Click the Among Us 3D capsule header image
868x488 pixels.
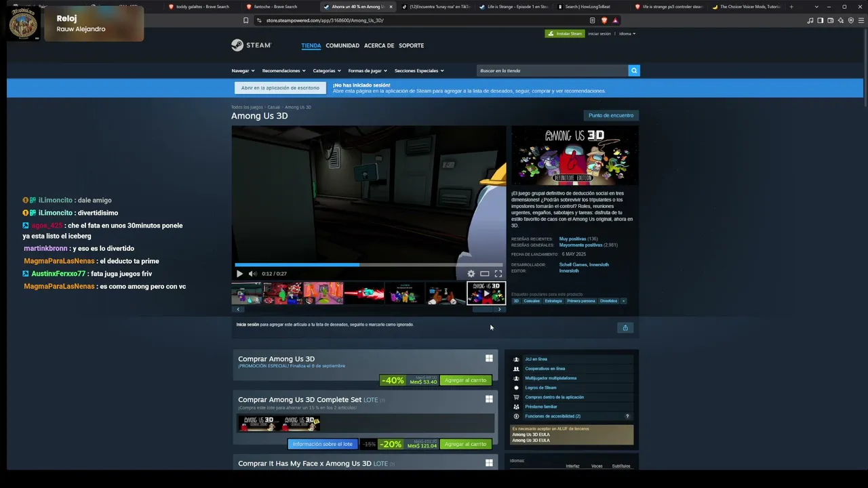[574, 155]
